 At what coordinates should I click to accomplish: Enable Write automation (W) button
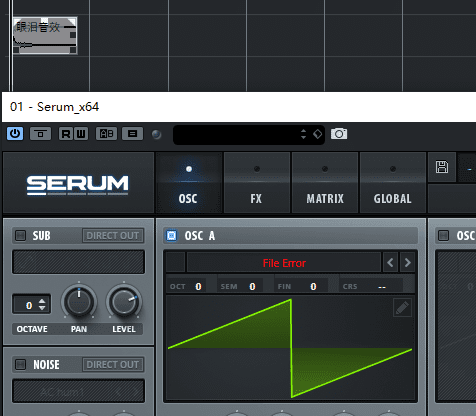tap(81, 134)
